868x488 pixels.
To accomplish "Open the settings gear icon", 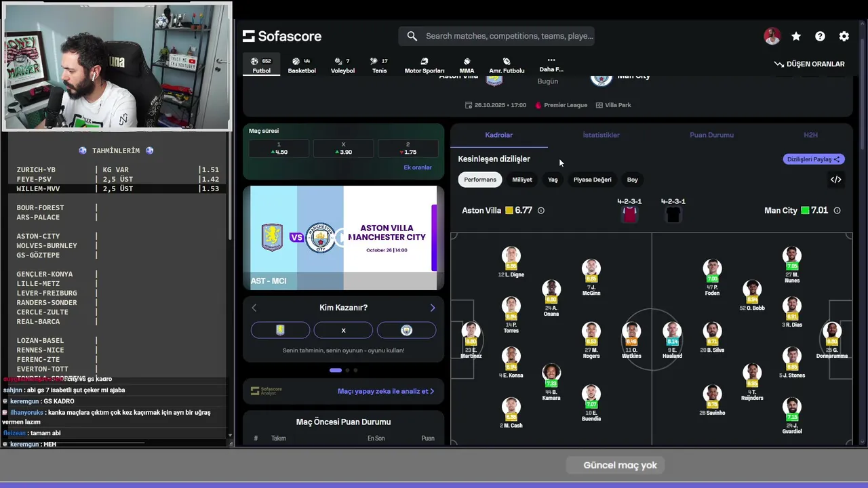I will (x=844, y=37).
